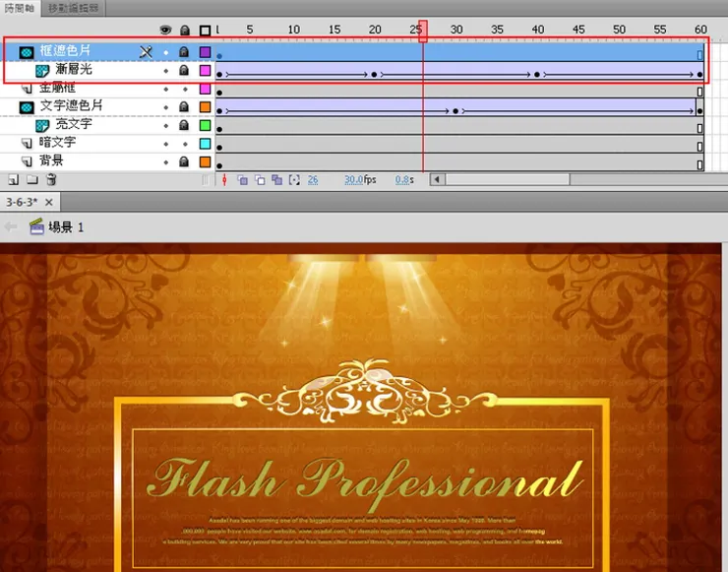The image size is (728, 572).
Task: Click the purple outline swatch of 框遮色片
Action: pos(205,52)
